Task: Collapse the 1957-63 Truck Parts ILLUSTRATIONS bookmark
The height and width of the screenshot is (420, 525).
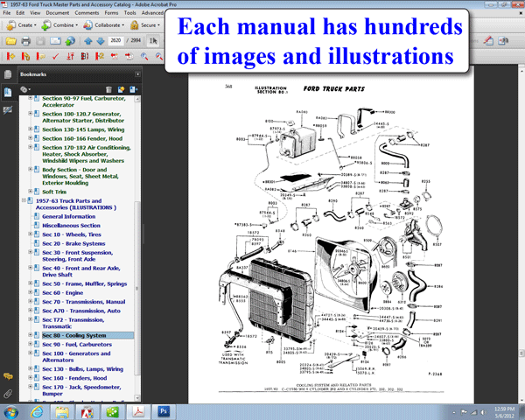Action: [x=24, y=200]
